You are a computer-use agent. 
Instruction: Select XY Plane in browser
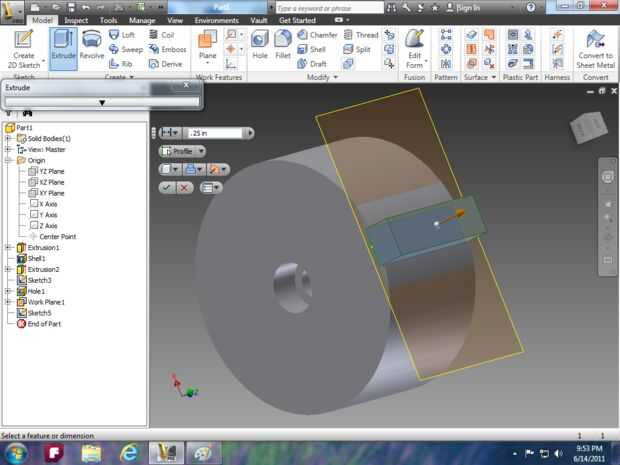47,193
